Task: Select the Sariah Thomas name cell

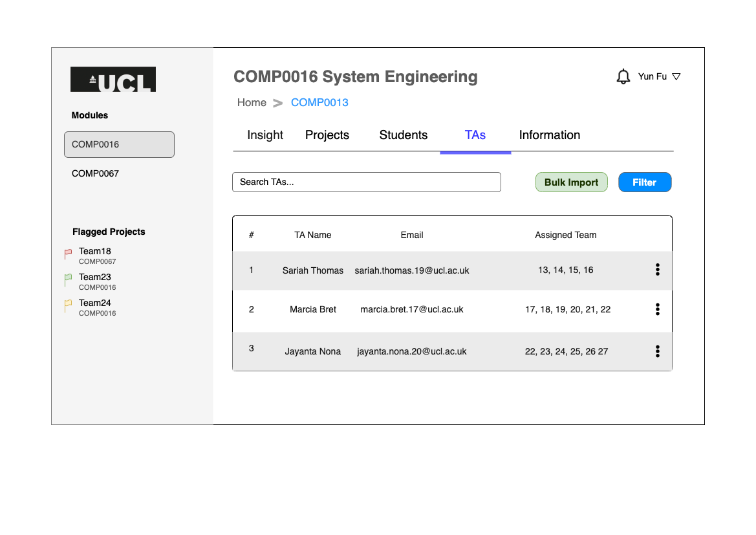Action: click(x=313, y=270)
